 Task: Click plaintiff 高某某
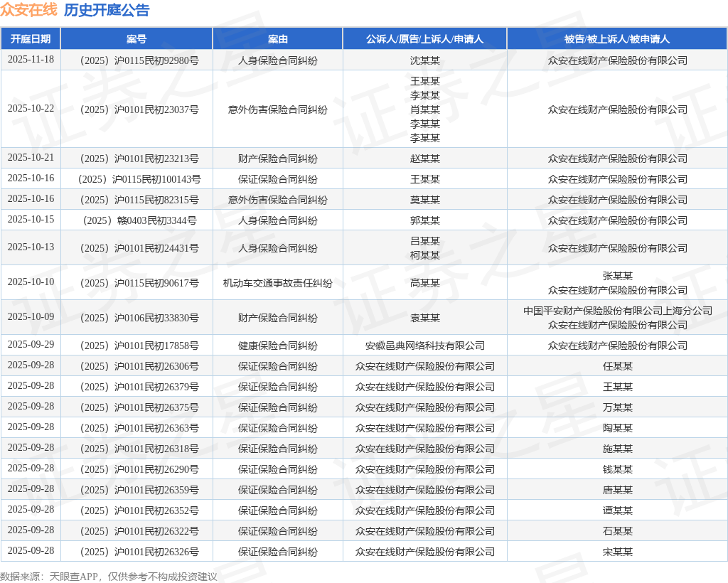(x=425, y=283)
